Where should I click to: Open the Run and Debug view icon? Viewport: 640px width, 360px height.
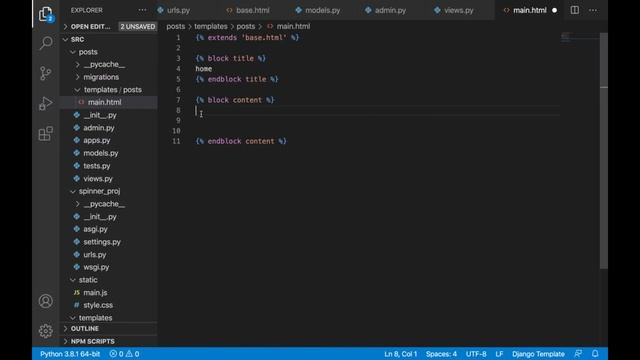tap(46, 103)
